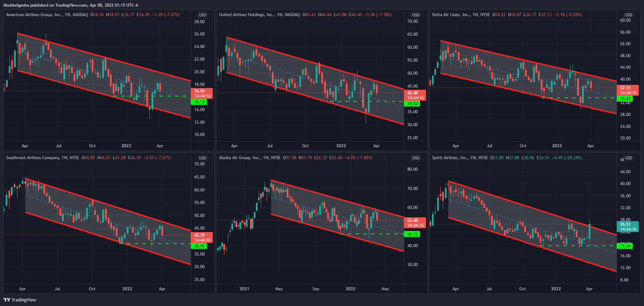Click the Sep time label on Alaska Air chart
The width and height of the screenshot is (644, 306).
click(x=316, y=289)
